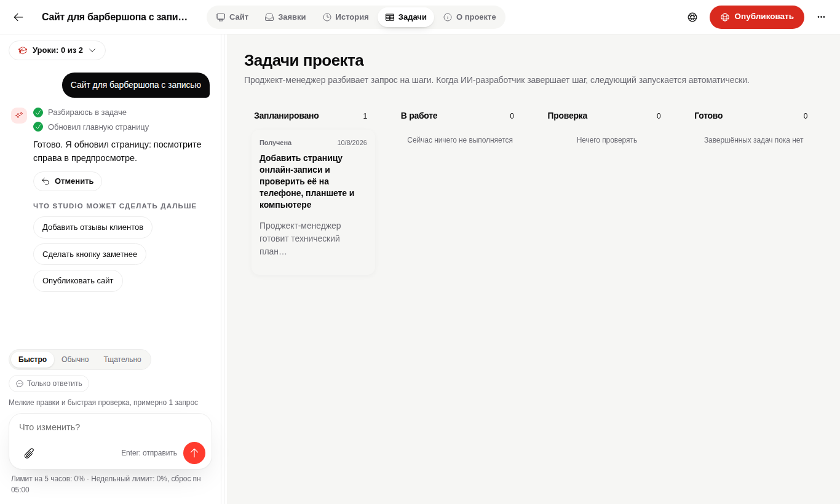Select the 'Быстро' mode
This screenshot has width=840, height=504.
click(33, 360)
